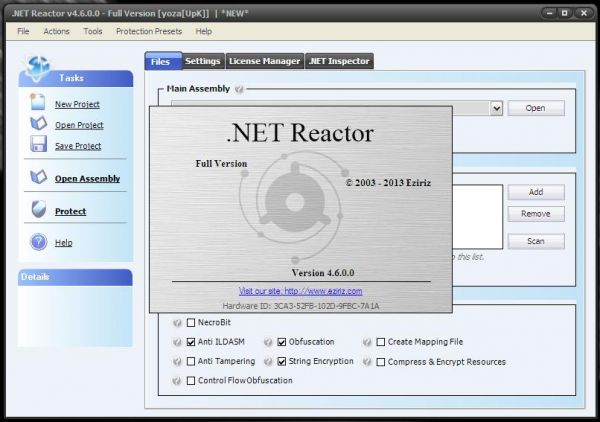Enable the Create Mapping File checkbox
The width and height of the screenshot is (600, 422).
click(x=380, y=342)
